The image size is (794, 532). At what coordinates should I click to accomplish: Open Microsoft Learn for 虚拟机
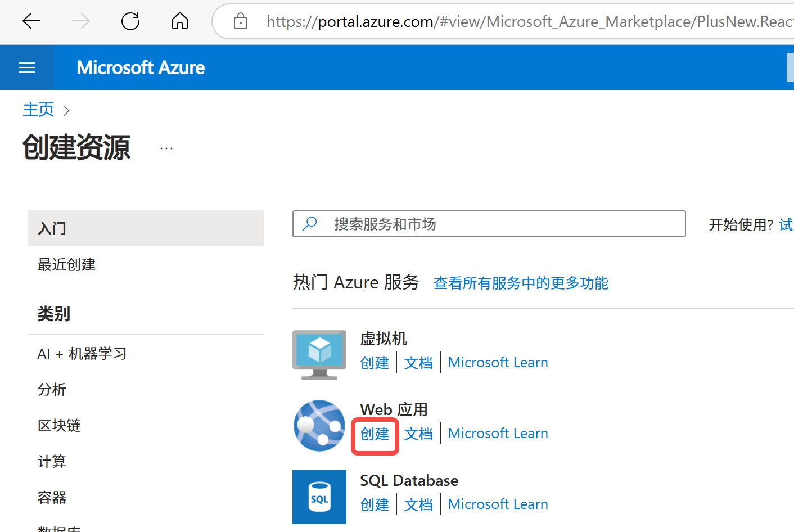coord(498,363)
